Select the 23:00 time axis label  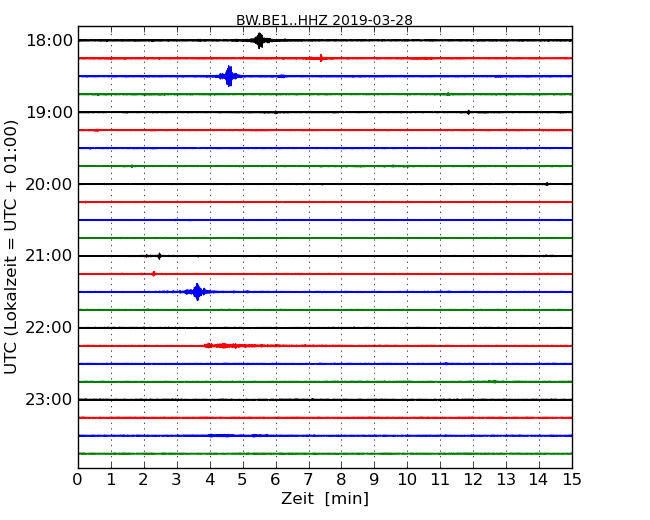49,399
